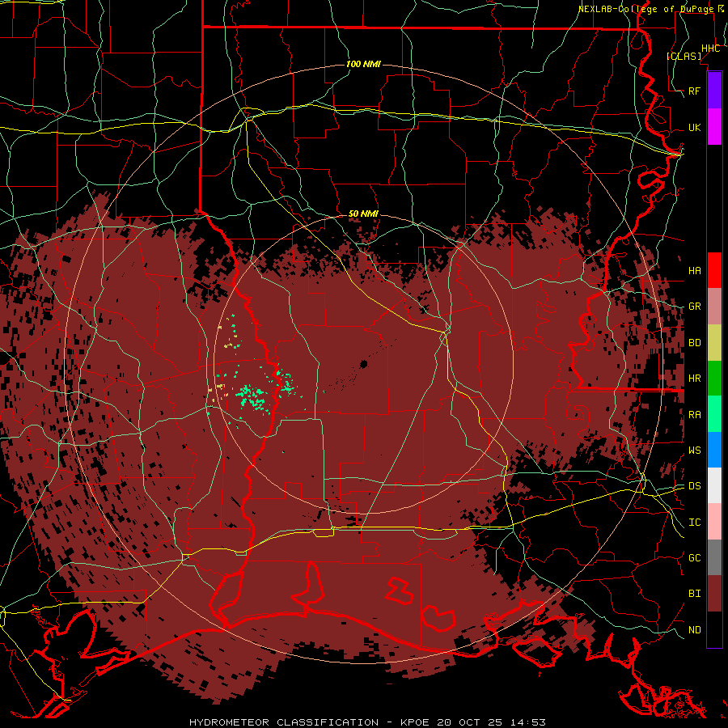Click the 'IC' legend label
The image size is (728, 728).
pos(694,523)
